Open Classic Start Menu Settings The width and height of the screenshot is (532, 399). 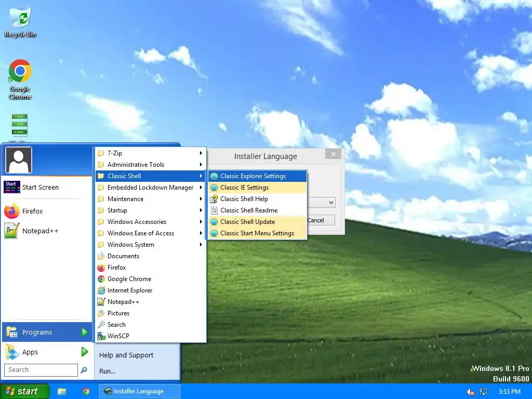[x=258, y=233]
